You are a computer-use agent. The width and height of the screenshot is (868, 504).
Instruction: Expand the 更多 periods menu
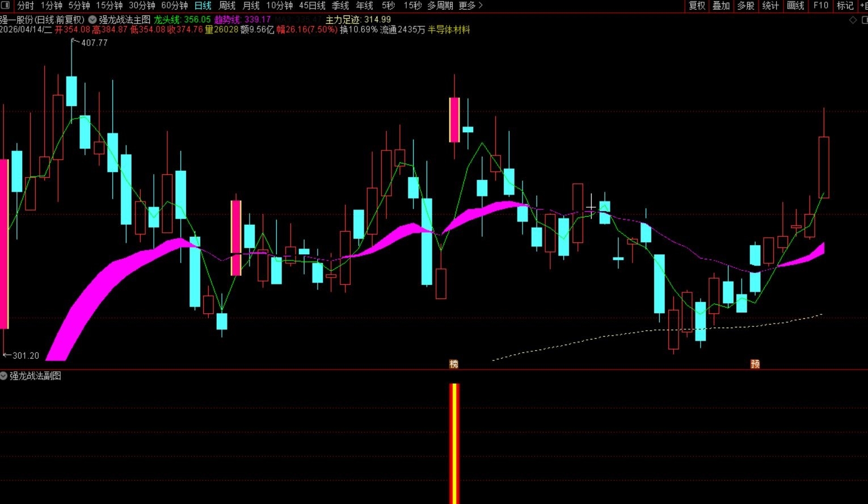click(470, 6)
